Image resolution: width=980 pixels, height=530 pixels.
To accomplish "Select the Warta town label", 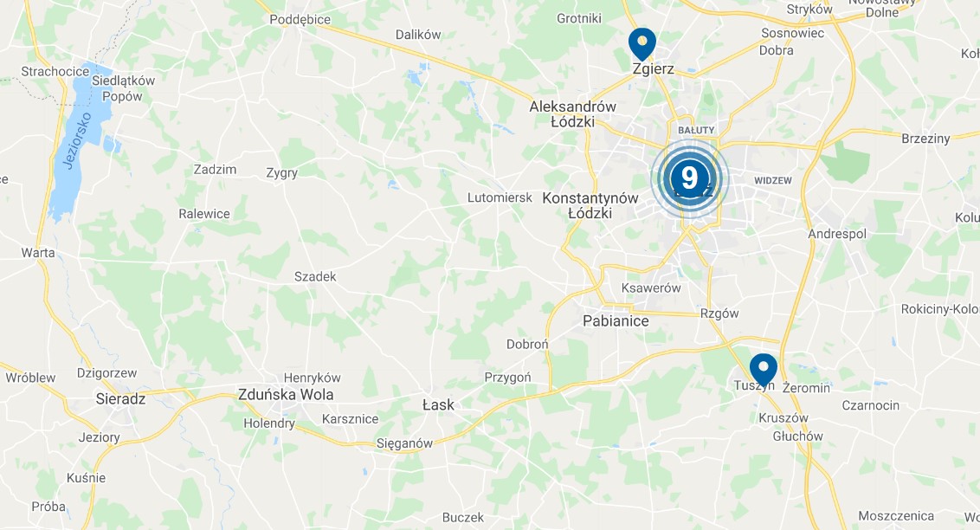I will [x=38, y=253].
